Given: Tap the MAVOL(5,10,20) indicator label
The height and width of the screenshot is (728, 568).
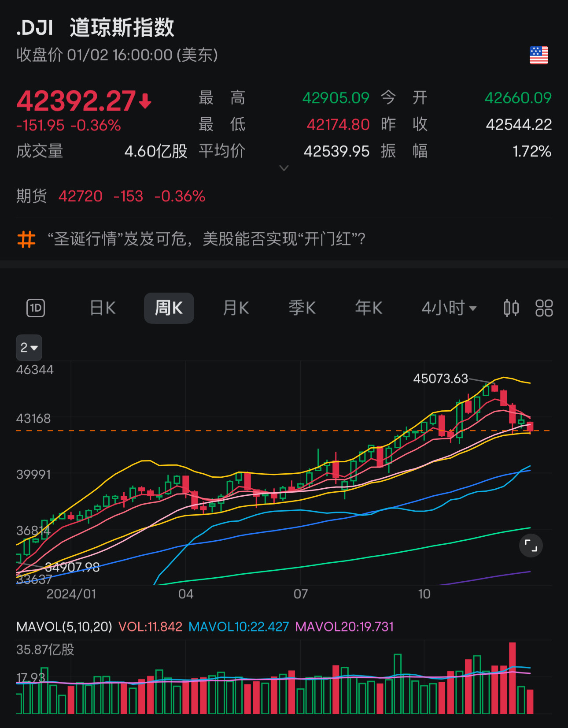Looking at the screenshot, I should (64, 627).
